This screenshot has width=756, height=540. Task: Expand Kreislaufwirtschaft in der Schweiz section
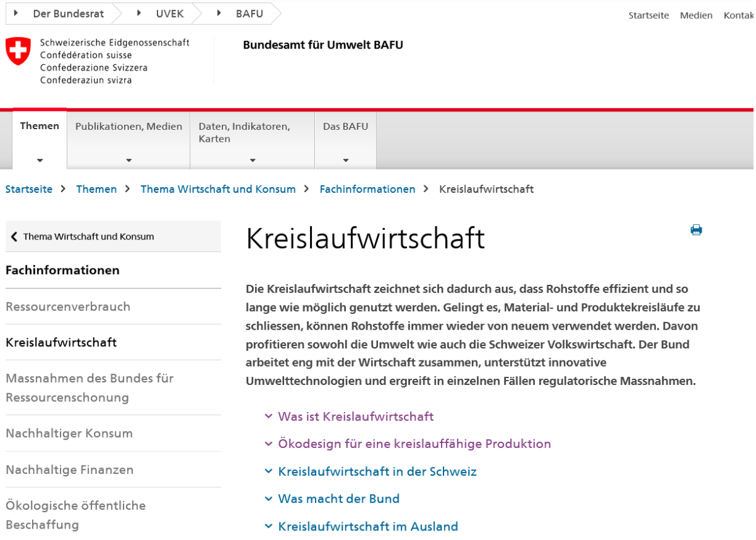click(377, 471)
